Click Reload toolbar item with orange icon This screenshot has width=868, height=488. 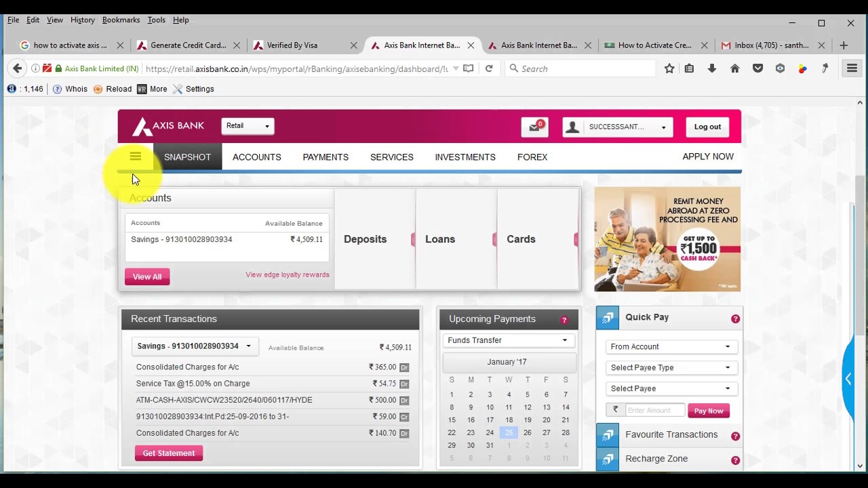[113, 89]
